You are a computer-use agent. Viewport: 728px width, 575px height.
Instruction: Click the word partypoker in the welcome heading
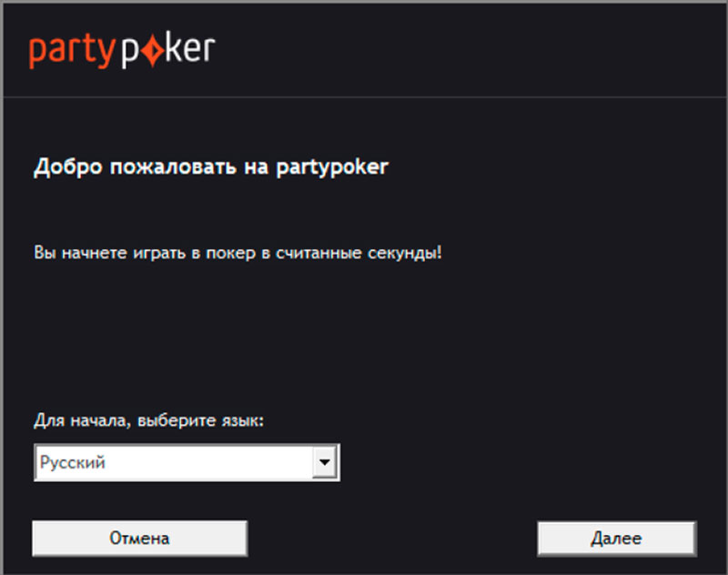point(332,168)
